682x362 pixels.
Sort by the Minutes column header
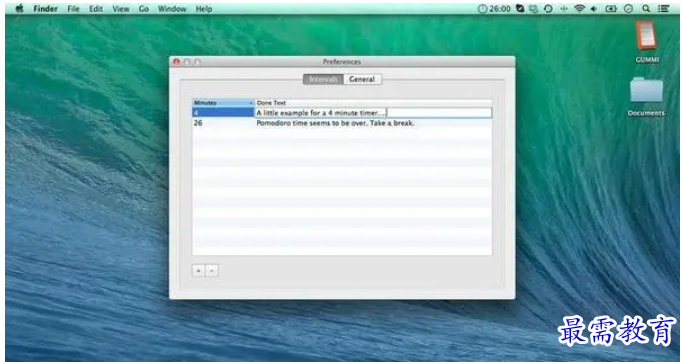223,103
